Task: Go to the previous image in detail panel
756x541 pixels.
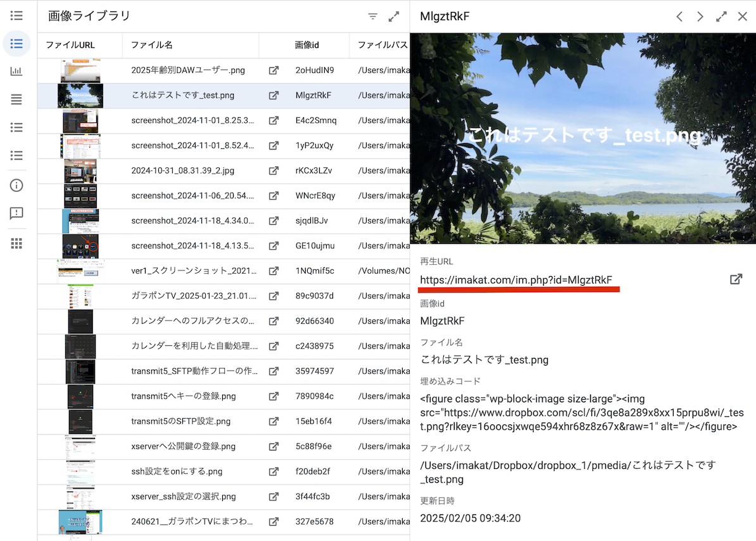Action: coord(679,16)
